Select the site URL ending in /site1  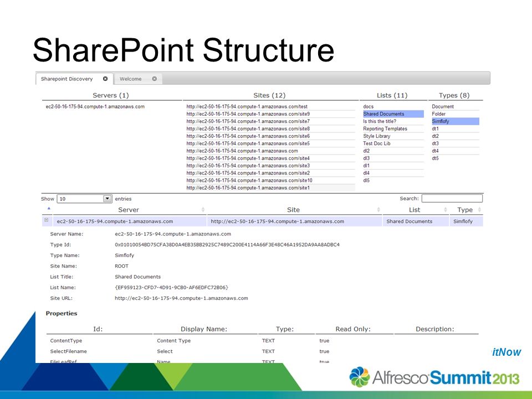248,188
